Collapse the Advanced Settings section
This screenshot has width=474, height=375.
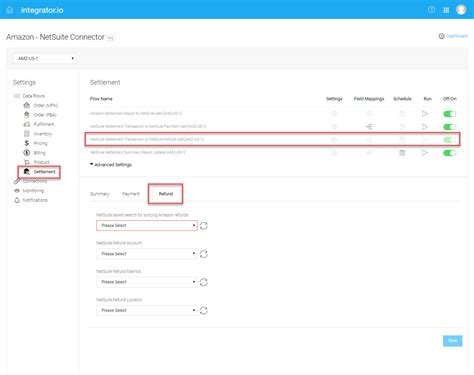point(111,165)
